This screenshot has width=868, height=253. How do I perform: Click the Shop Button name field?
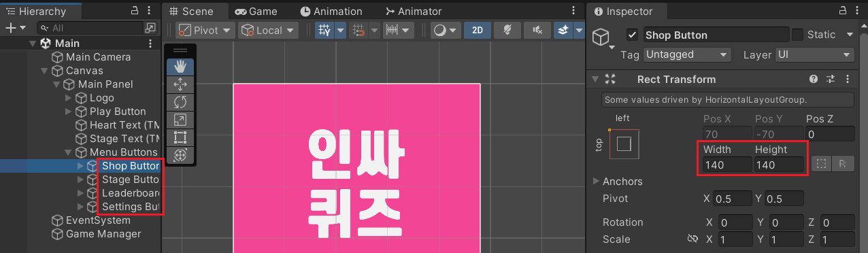click(716, 35)
